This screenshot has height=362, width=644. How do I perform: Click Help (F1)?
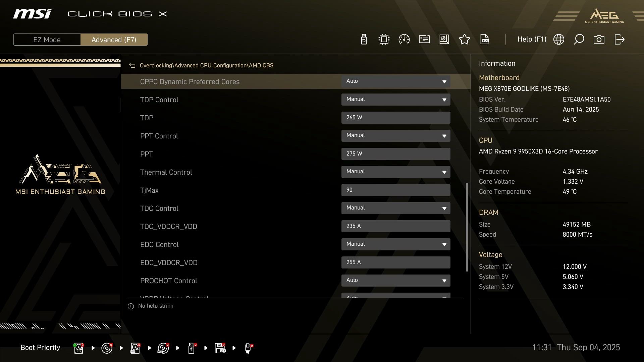pyautogui.click(x=532, y=40)
